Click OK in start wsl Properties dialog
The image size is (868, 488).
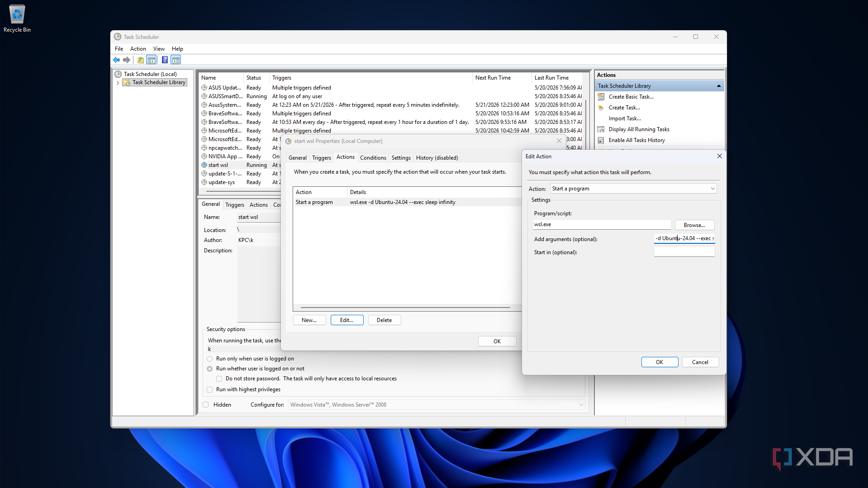(497, 341)
